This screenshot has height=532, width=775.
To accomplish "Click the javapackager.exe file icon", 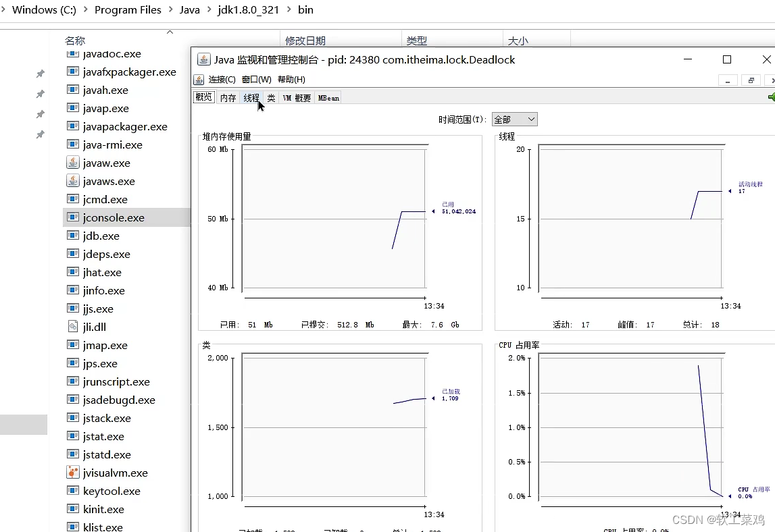I will [73, 126].
